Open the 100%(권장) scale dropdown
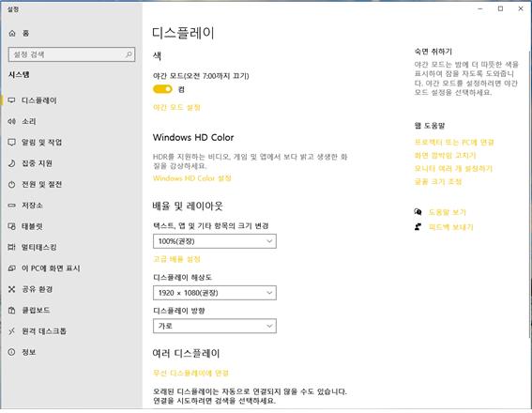 215,241
